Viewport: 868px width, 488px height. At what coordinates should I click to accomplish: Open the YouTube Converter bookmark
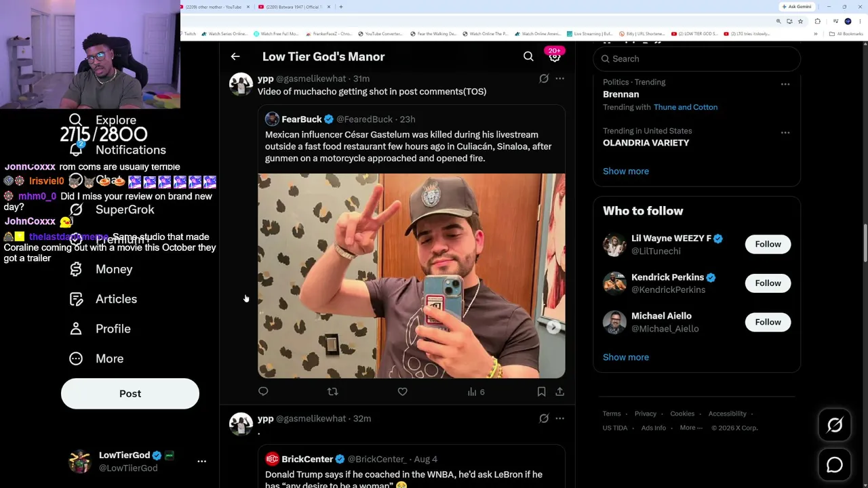380,33
